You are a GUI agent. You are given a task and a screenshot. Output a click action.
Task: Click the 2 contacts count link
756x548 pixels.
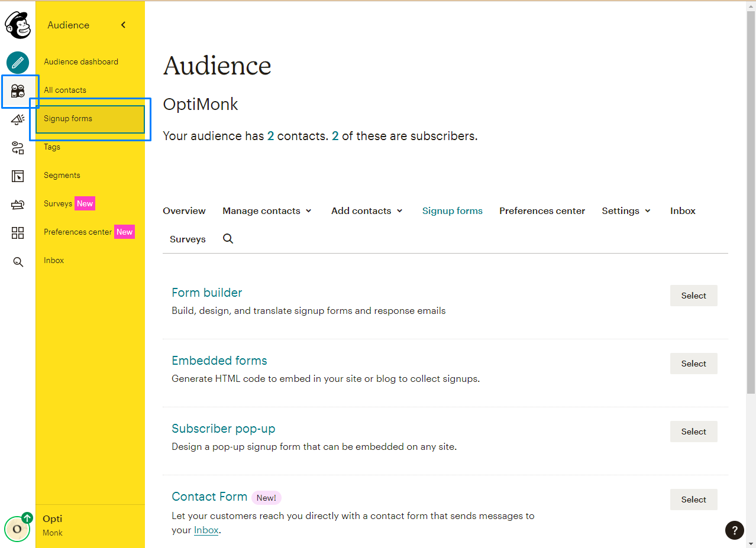coord(270,136)
